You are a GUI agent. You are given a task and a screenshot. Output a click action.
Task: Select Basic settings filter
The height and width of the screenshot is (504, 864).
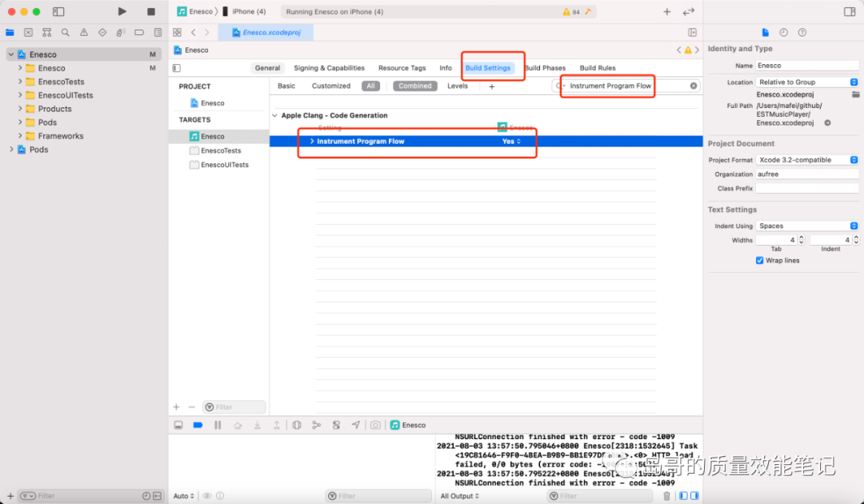286,86
